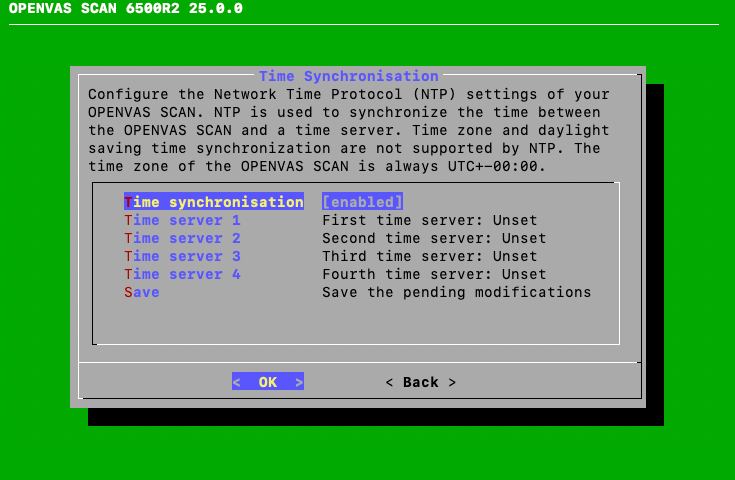
Task: Go back with the Back button
Action: 421,382
